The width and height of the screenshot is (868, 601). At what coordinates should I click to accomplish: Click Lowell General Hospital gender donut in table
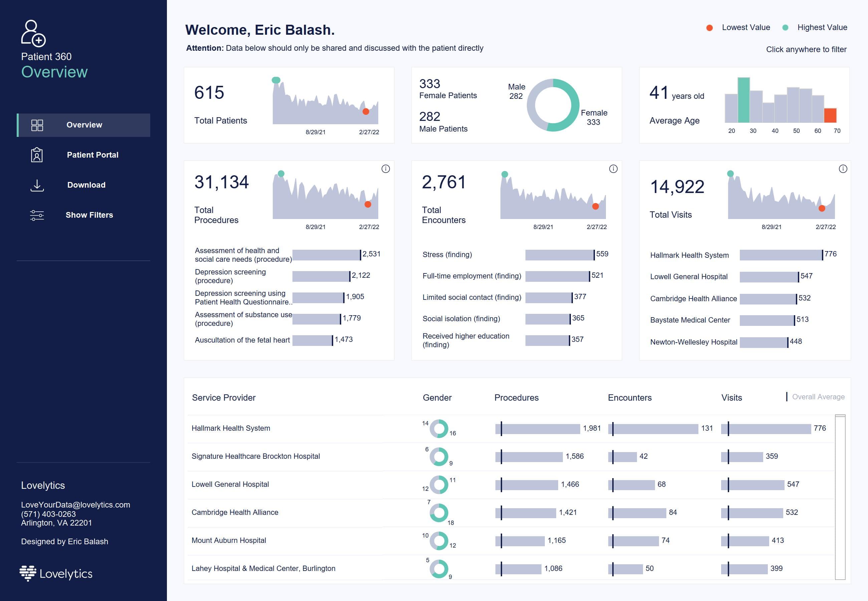tap(439, 485)
